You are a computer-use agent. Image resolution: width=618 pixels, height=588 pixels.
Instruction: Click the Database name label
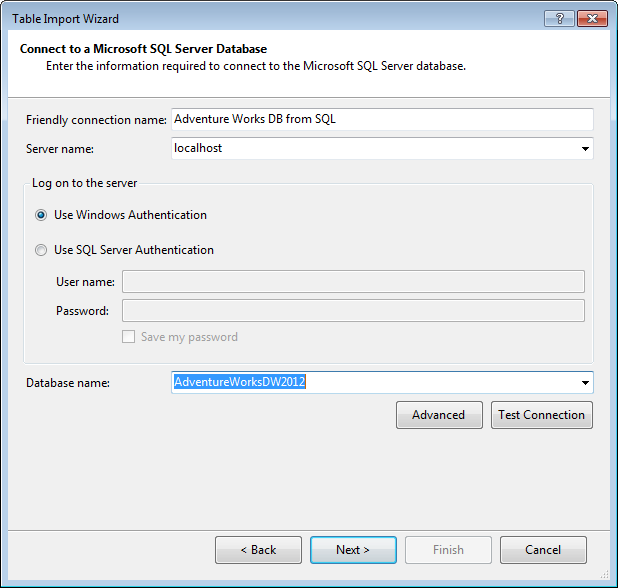point(68,383)
